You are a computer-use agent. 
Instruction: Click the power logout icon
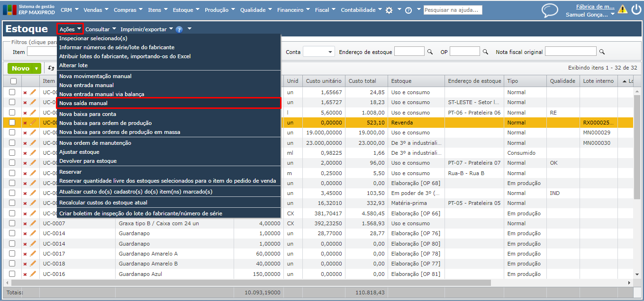(636, 9)
